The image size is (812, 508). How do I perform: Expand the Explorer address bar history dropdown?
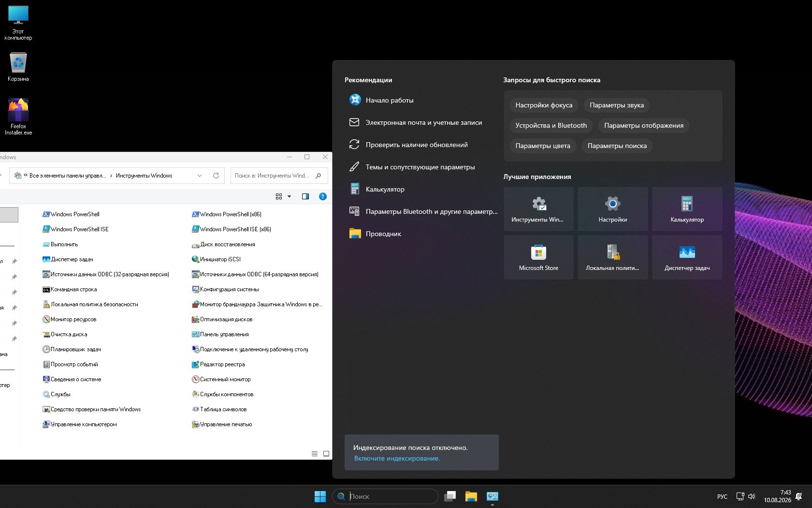tap(200, 176)
